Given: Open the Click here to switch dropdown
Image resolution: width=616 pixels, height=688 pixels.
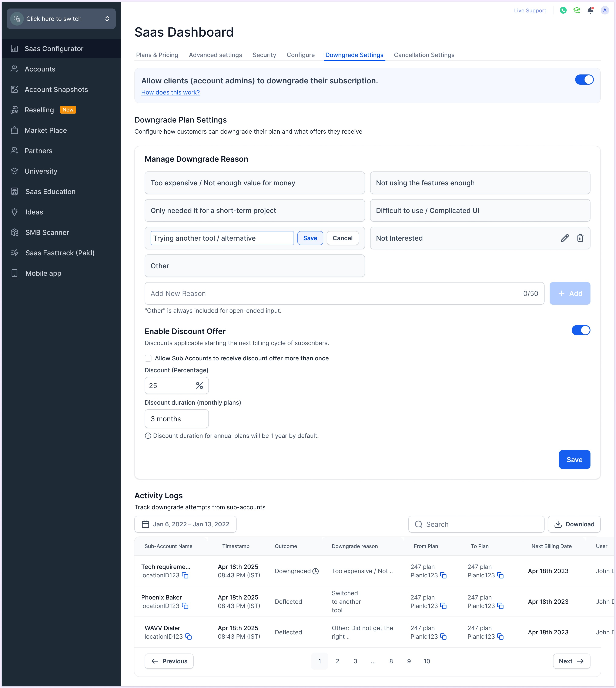Looking at the screenshot, I should (61, 19).
